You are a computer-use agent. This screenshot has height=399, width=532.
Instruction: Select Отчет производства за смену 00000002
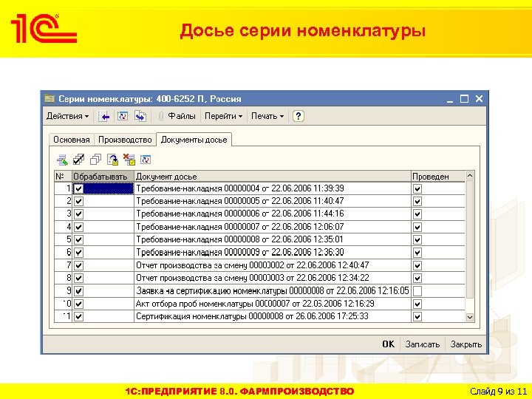253,265
